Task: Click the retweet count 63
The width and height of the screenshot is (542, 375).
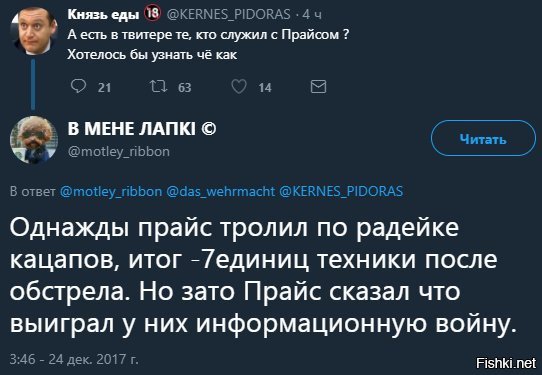Action: pos(185,87)
